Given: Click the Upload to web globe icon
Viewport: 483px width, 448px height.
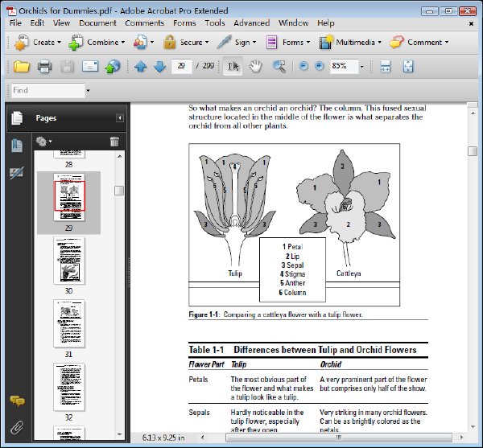Looking at the screenshot, I should (113, 67).
